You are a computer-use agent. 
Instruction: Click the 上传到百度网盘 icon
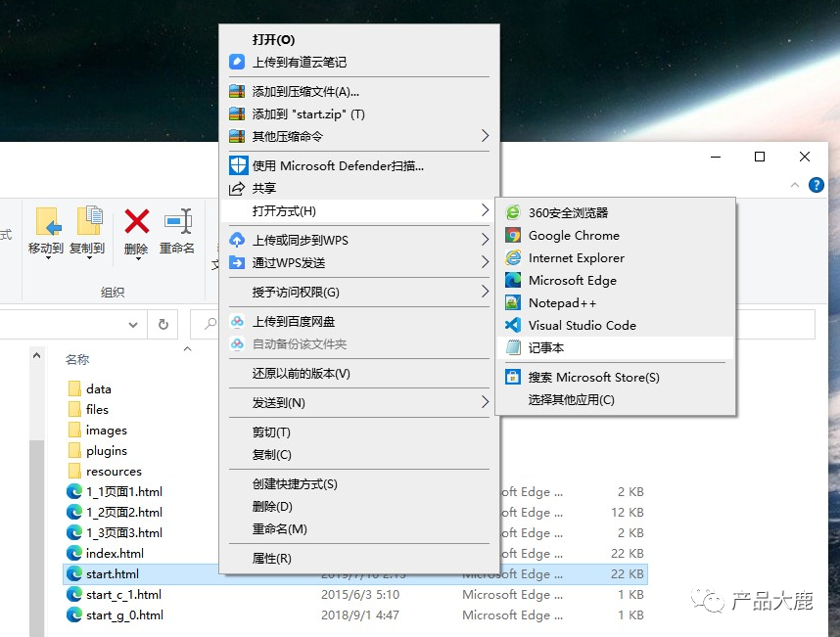(x=237, y=321)
